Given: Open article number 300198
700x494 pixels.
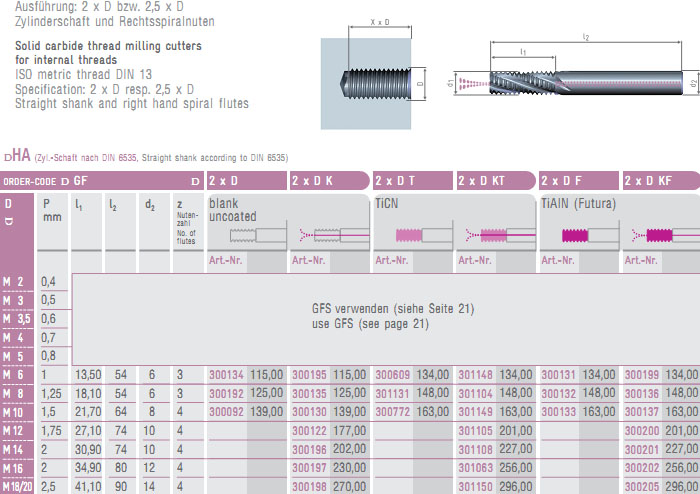Looking at the screenshot, I should (309, 487).
